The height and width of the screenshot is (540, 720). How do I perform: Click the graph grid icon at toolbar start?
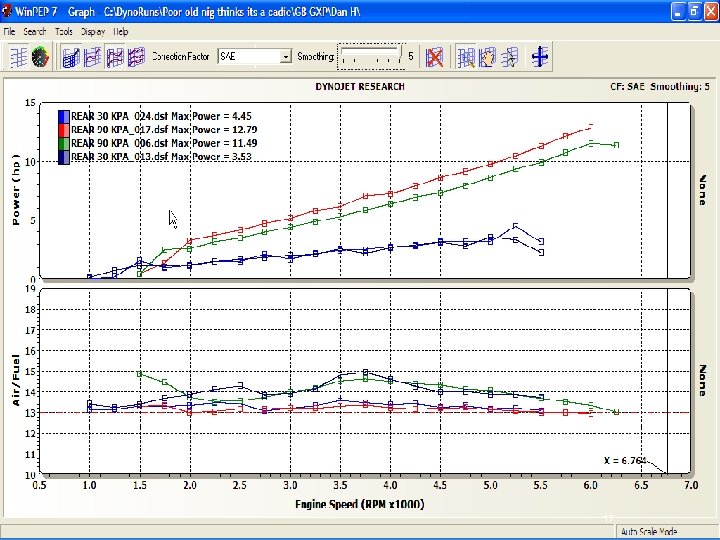(18, 57)
